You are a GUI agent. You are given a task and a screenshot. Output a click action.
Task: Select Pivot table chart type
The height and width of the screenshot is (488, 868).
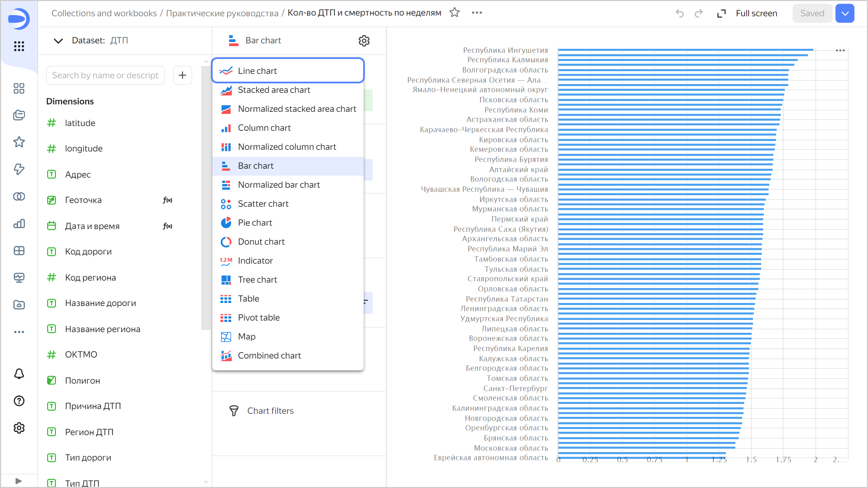pos(258,318)
